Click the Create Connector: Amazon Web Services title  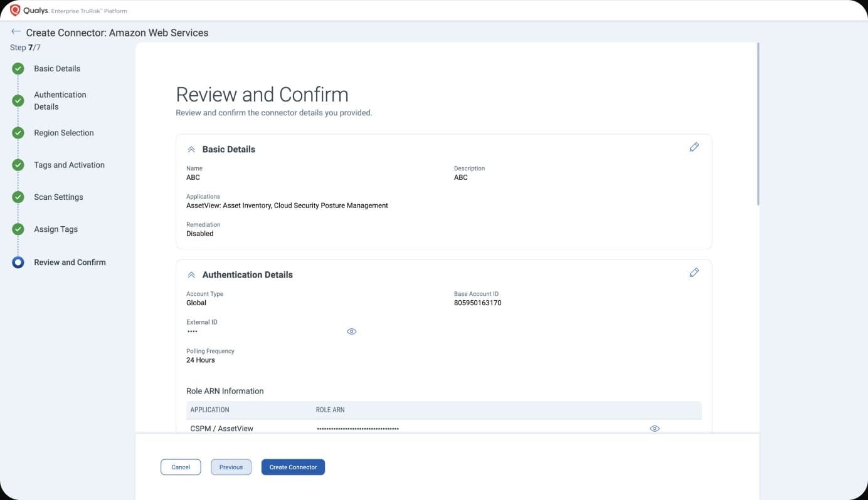tap(117, 33)
